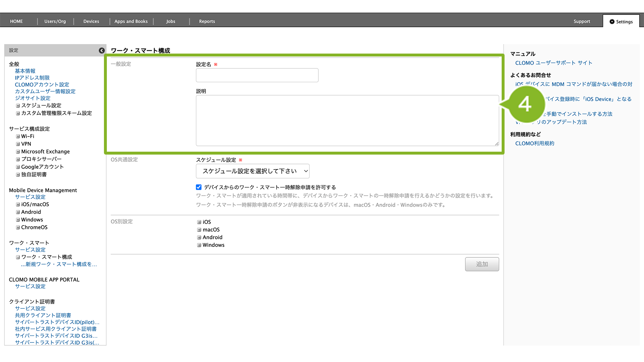Collapse the 設定 sidebar panel arrow
This screenshot has height=362, width=644.
coord(102,51)
